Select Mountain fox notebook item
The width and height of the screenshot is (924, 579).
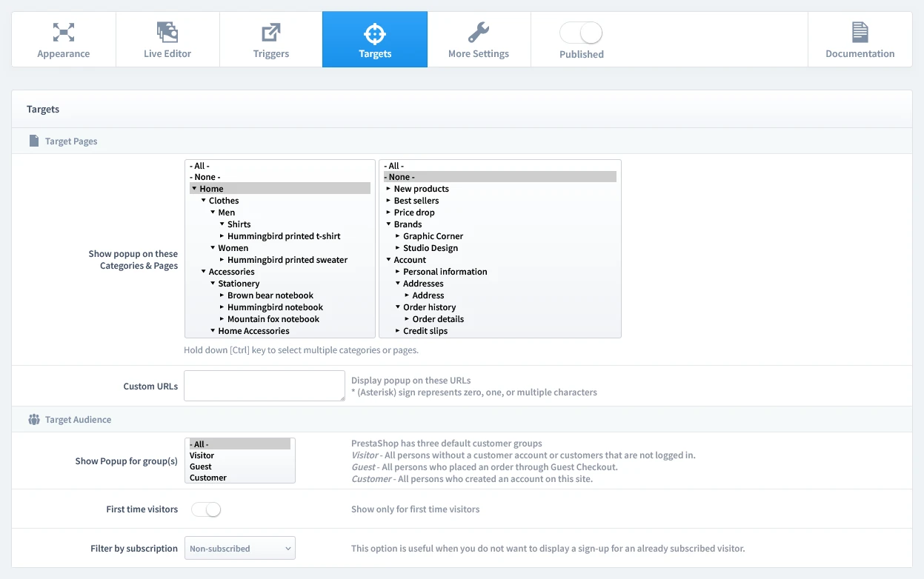[x=273, y=319]
